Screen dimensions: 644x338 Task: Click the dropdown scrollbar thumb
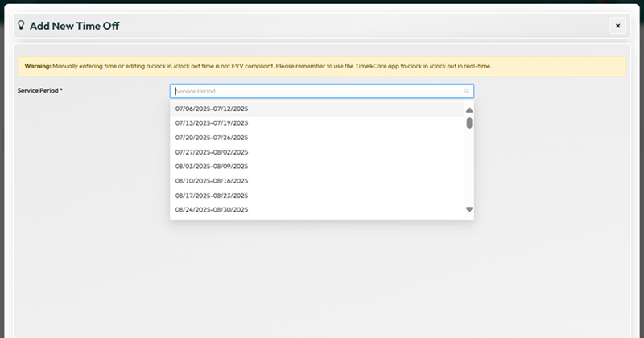click(469, 123)
